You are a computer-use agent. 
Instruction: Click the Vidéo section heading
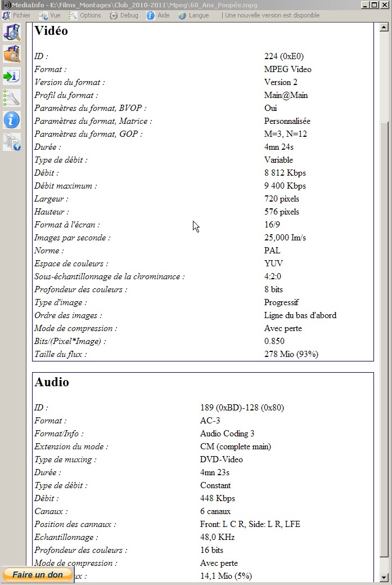coord(51,30)
